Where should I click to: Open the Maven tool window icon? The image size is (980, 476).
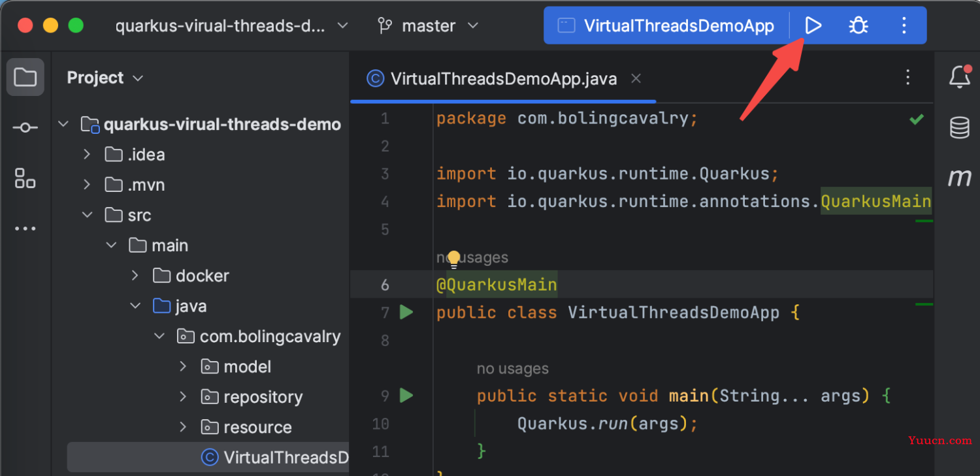tap(960, 178)
